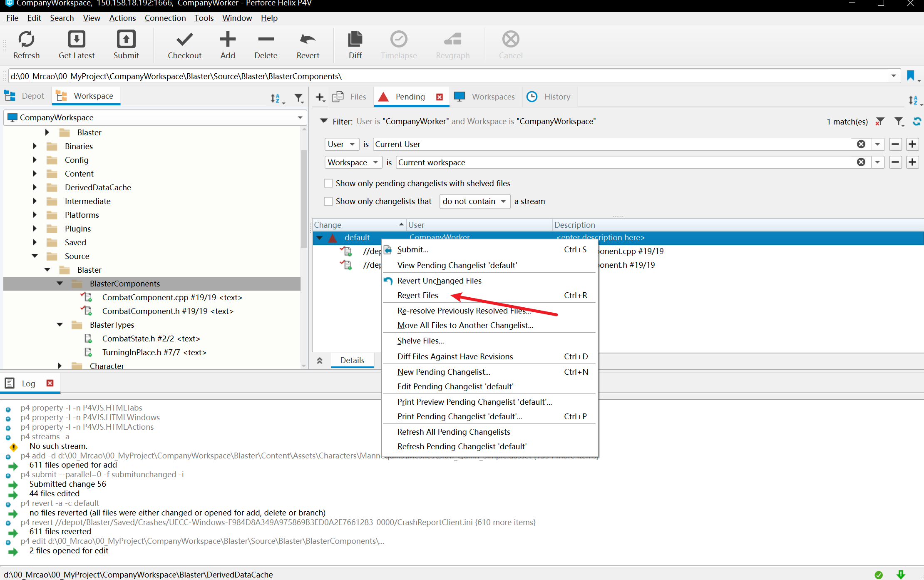The height and width of the screenshot is (580, 924).
Task: Click the green download arrow status icon
Action: tap(901, 575)
